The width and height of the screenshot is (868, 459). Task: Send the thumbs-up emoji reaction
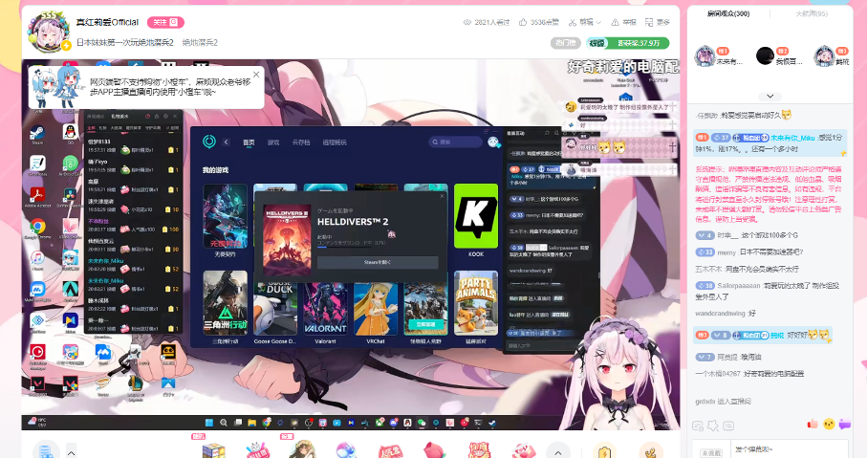pos(813,425)
